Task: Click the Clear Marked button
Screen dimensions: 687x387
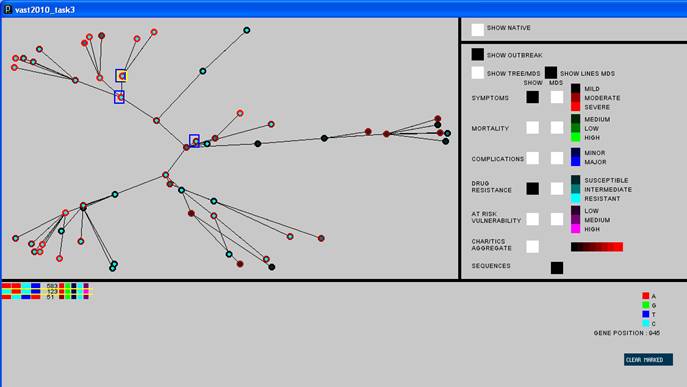Action: pos(648,360)
